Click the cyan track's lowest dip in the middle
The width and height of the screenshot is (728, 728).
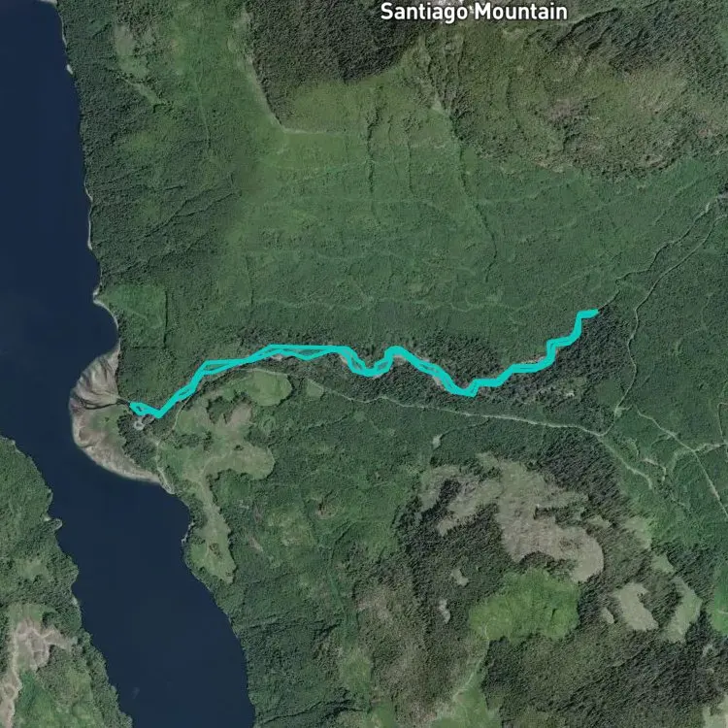(x=466, y=392)
